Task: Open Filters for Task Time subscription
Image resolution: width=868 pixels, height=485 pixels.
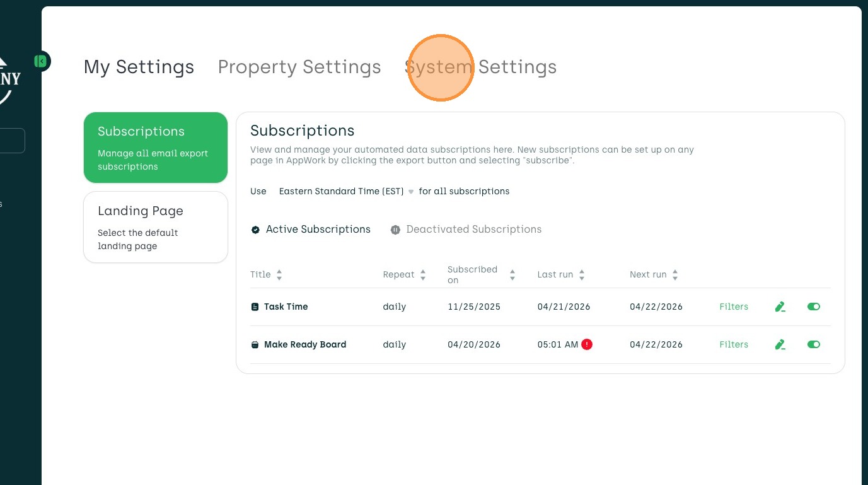Action: point(734,307)
